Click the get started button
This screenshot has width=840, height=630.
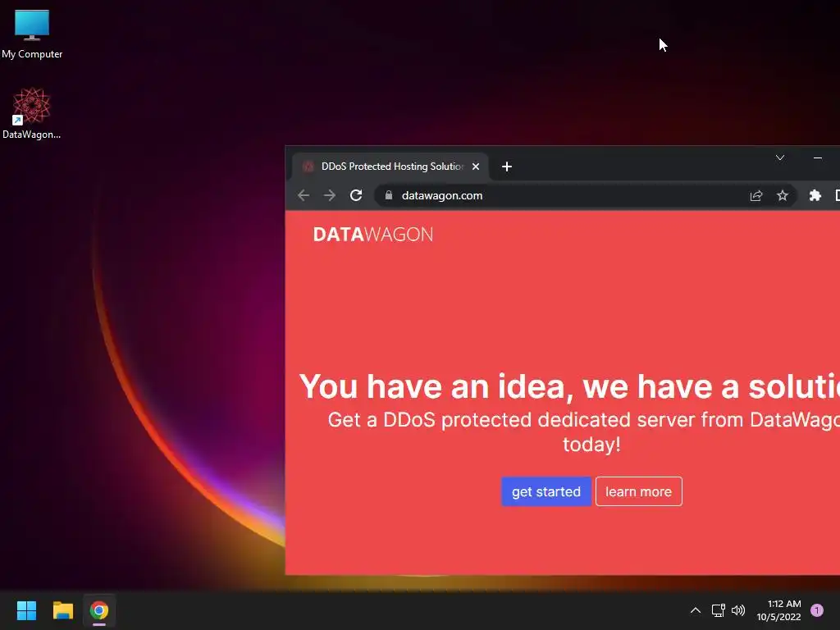pyautogui.click(x=546, y=491)
